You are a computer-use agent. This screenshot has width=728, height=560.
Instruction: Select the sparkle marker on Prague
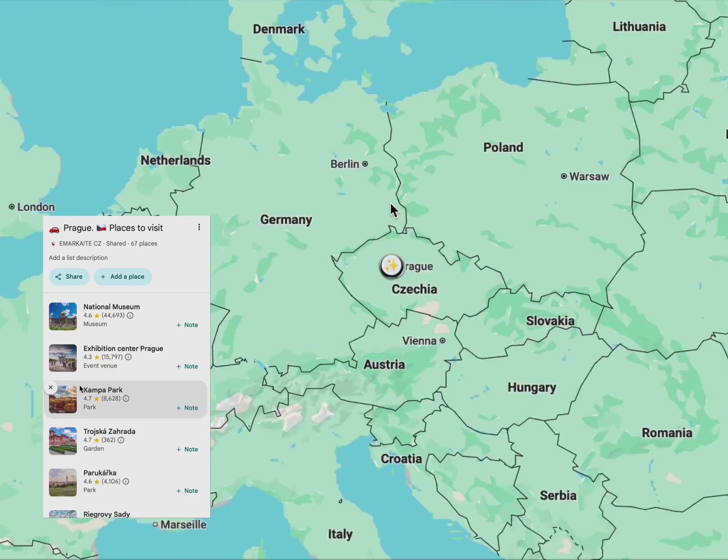(x=392, y=266)
